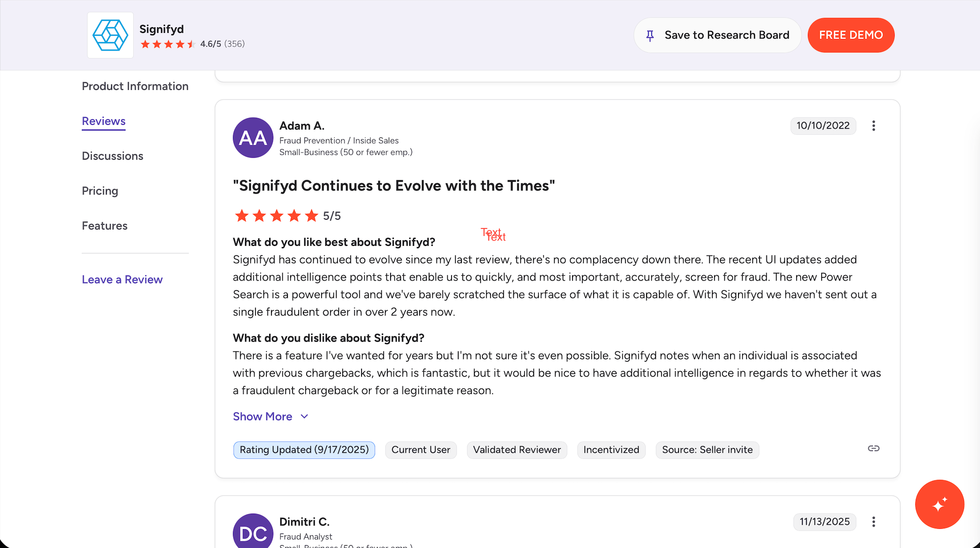The image size is (980, 548).
Task: Click Dimitri C.'s DC avatar
Action: (x=253, y=533)
